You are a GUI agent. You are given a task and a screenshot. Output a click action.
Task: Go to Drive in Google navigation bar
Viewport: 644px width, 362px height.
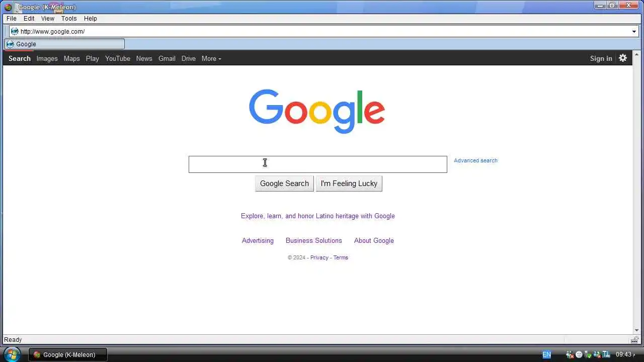[x=189, y=58]
